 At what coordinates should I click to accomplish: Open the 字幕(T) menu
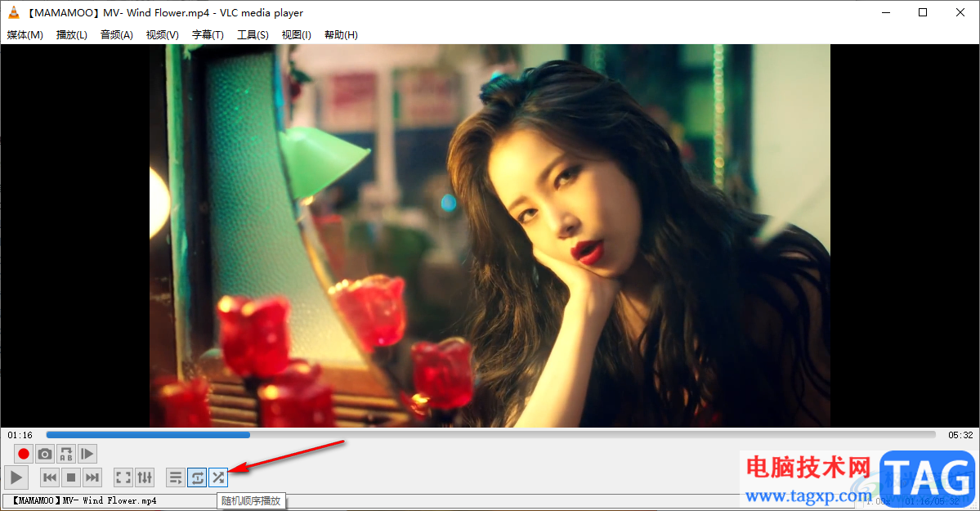(x=208, y=35)
